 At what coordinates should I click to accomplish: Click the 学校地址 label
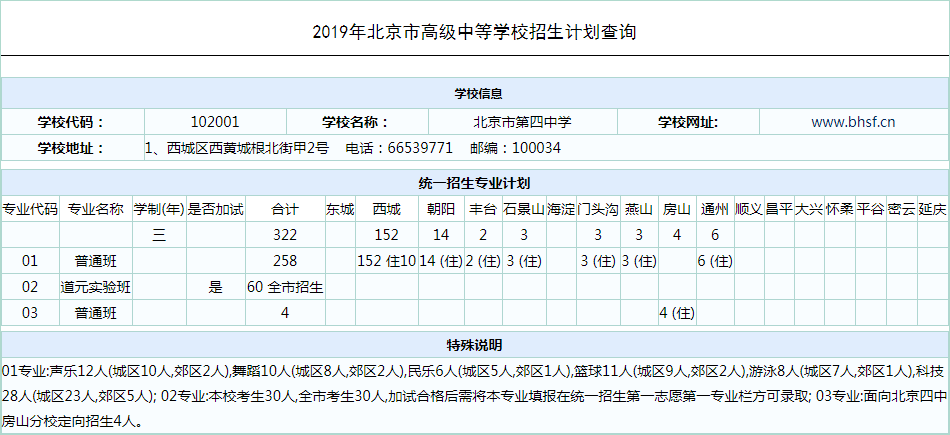(x=71, y=148)
